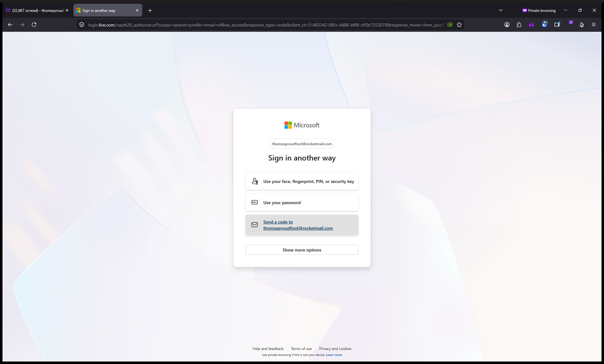Click the Microsoft logo on the card
Screen dimensions: 604x364
[x=302, y=125]
